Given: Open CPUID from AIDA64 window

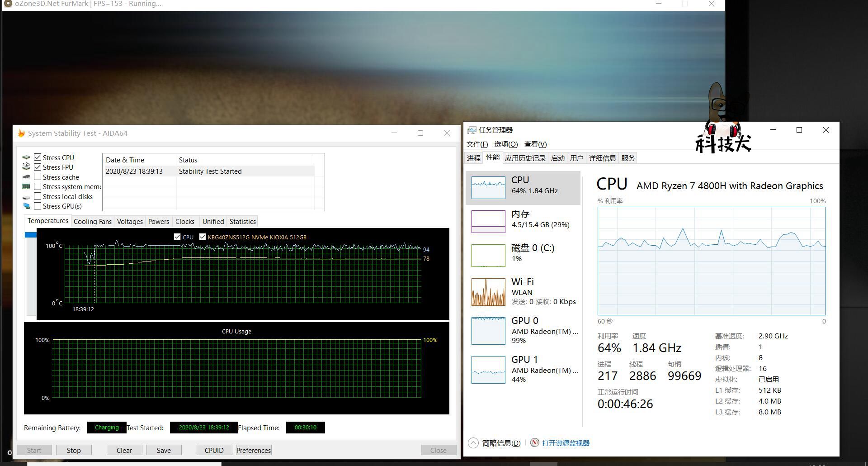Looking at the screenshot, I should pyautogui.click(x=214, y=450).
